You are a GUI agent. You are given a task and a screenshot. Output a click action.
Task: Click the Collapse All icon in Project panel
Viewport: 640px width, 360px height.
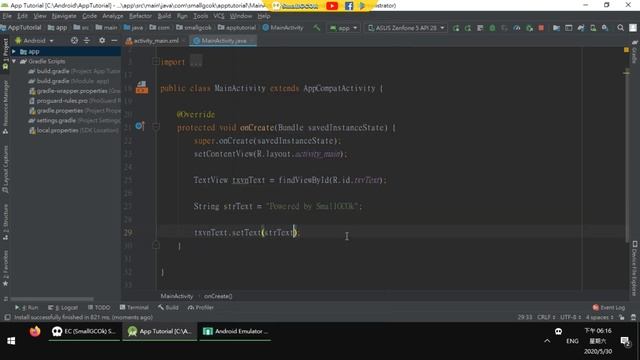pos(87,40)
